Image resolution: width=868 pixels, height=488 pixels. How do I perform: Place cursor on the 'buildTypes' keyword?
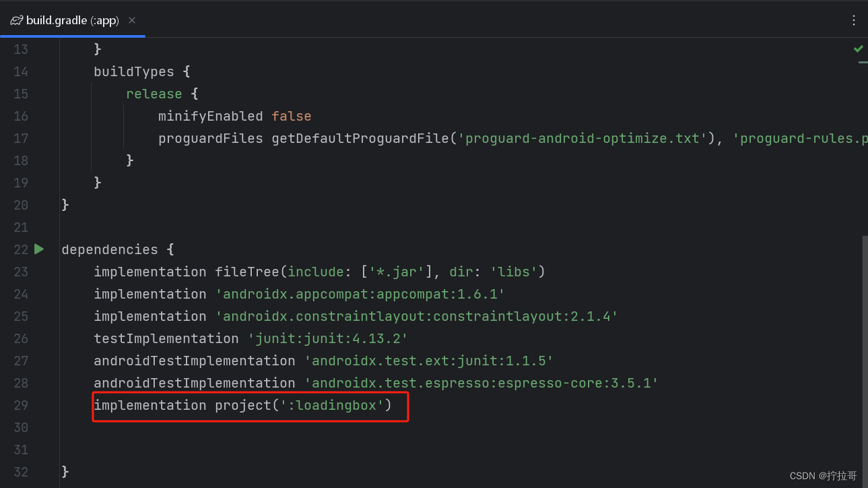134,71
